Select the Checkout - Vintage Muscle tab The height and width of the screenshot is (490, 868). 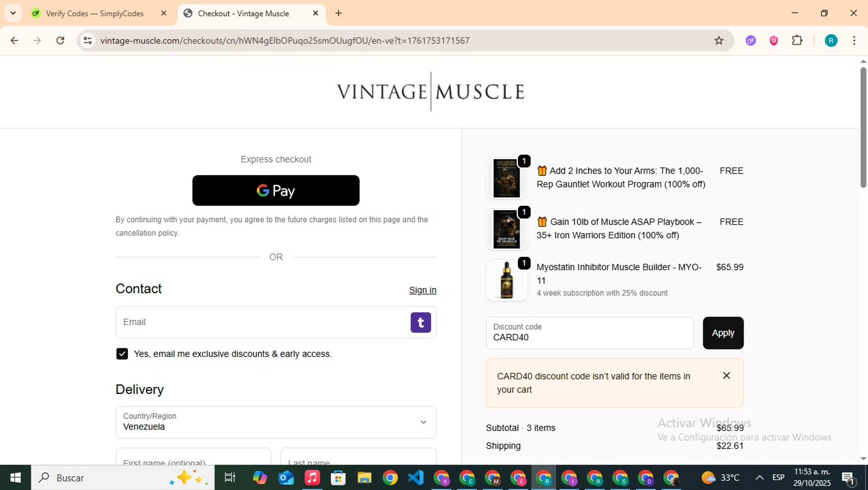[x=244, y=13]
